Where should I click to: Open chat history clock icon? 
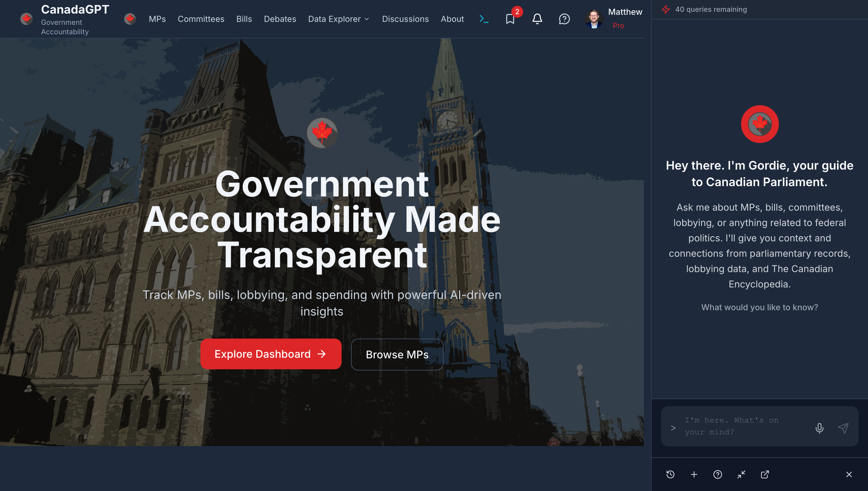click(x=670, y=474)
